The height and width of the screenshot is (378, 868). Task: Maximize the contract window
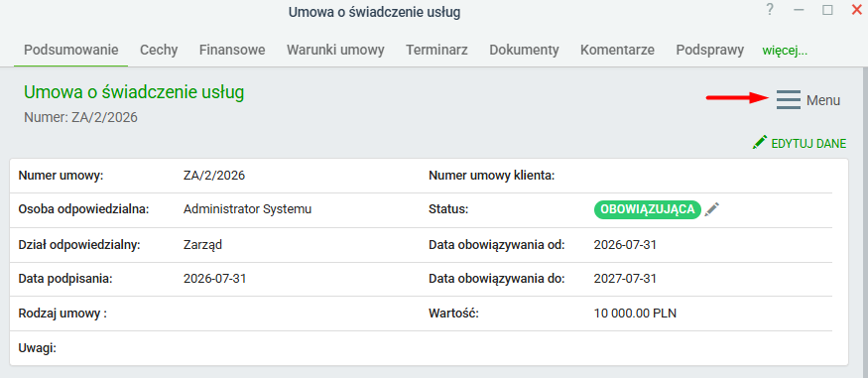pyautogui.click(x=827, y=10)
